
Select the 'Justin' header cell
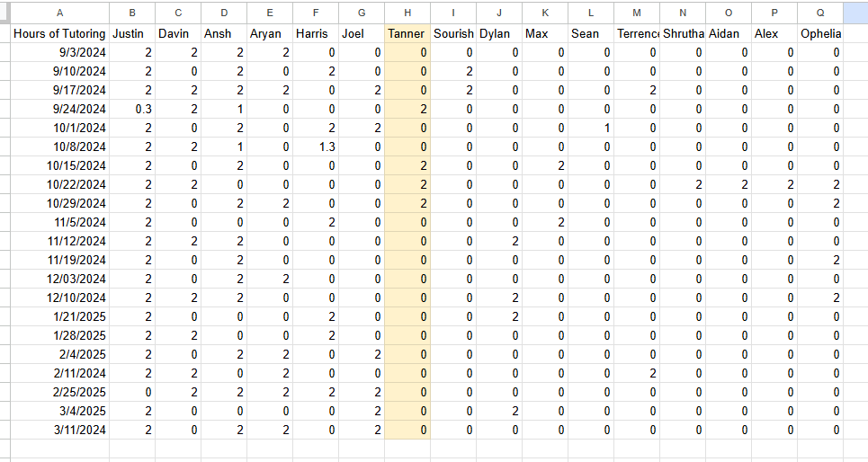point(132,33)
